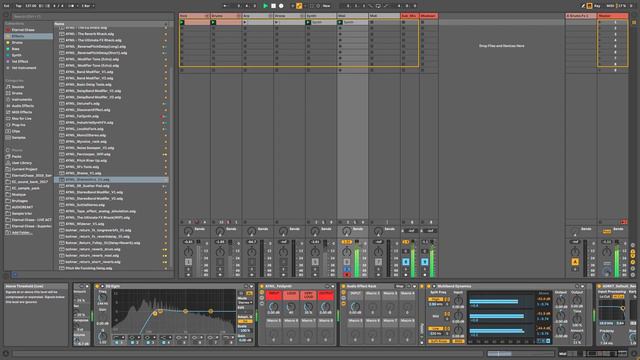Open the Stereo mode dropdown in EQ Eight
Image resolution: width=640 pixels, height=360 pixels.
point(245,302)
